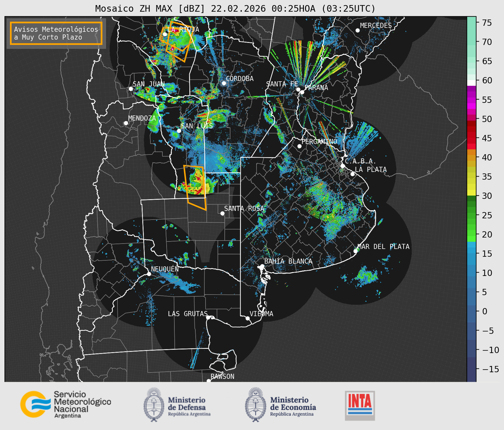Select the CORDOBA city label
Screen dimensions: 504x430
(x=240, y=79)
